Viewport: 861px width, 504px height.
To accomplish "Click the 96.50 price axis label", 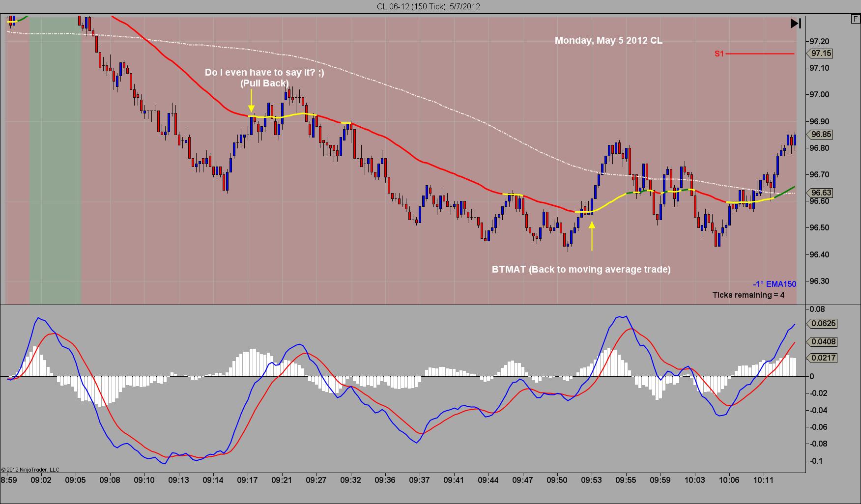I will point(819,228).
